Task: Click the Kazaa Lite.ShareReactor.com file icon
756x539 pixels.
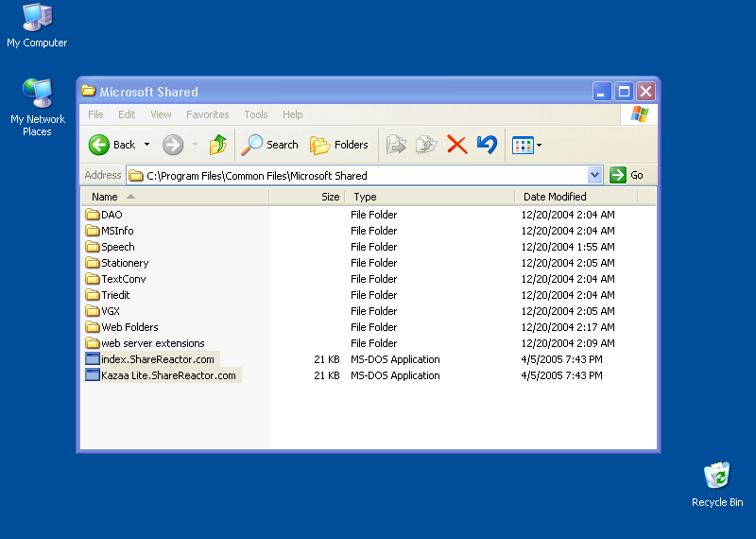Action: coord(92,374)
